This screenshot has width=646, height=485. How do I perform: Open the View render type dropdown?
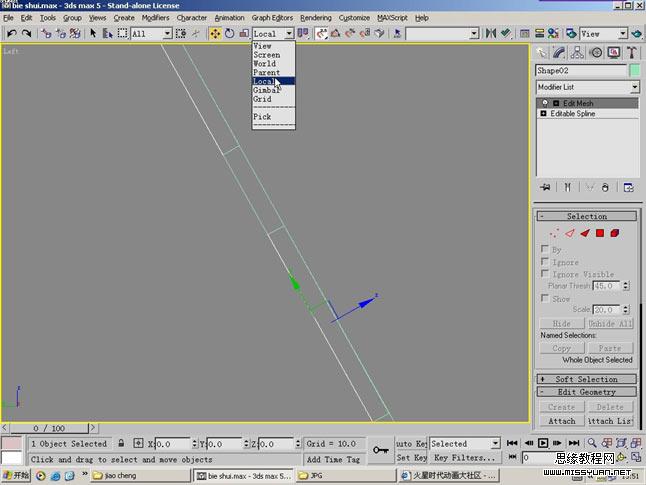click(x=604, y=33)
